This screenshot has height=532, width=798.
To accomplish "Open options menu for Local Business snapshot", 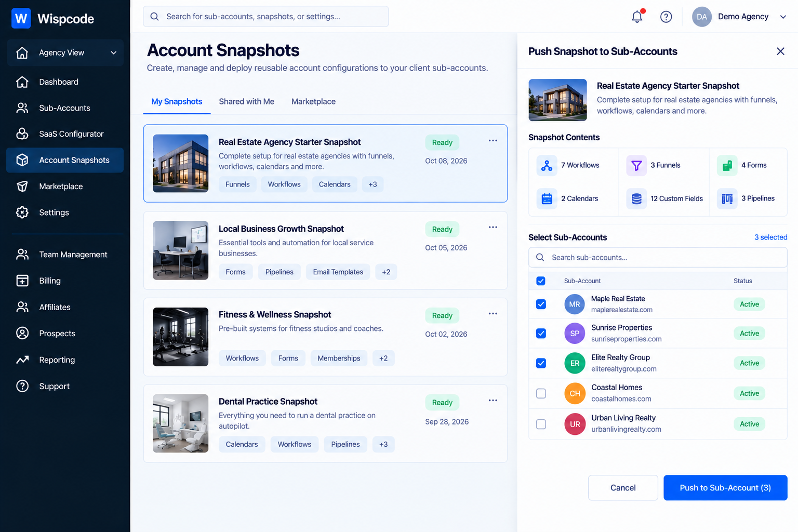I will (493, 228).
